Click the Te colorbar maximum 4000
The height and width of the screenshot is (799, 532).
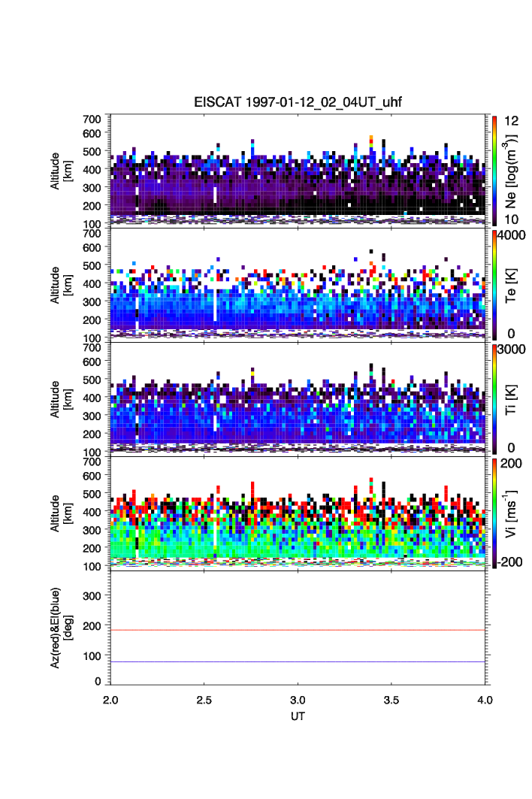coord(511,235)
